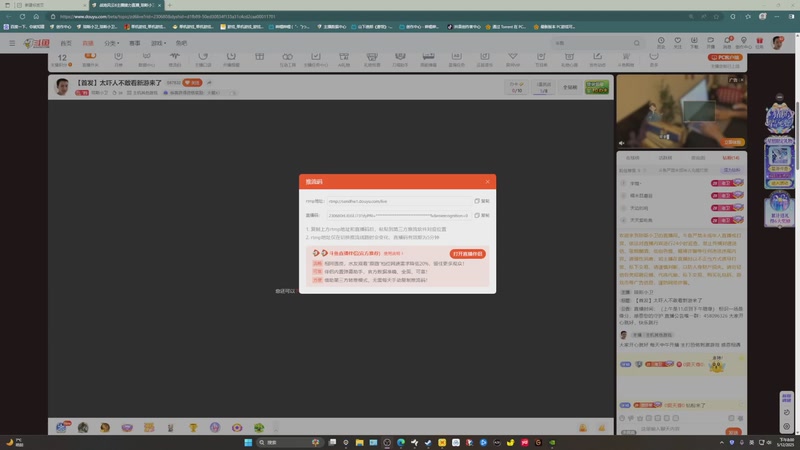Click the orange PC端 button in streamer toolbar
800x450 pixels.
pos(725,58)
